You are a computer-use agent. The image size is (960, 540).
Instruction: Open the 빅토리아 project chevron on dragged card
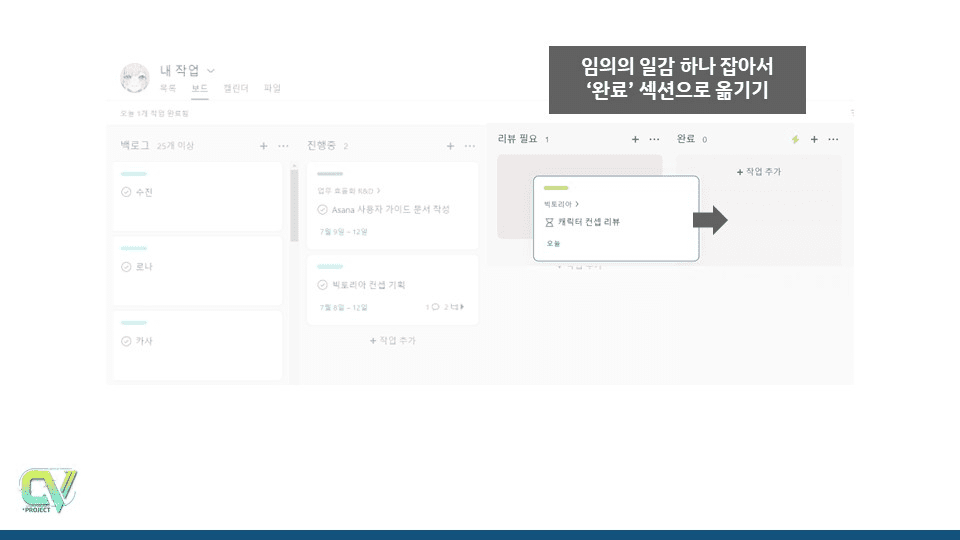click(577, 204)
